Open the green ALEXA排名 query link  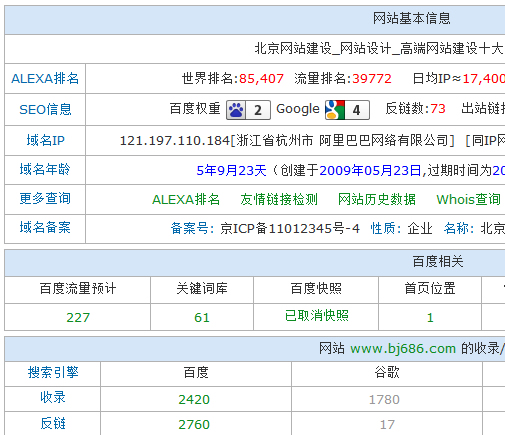click(x=186, y=199)
